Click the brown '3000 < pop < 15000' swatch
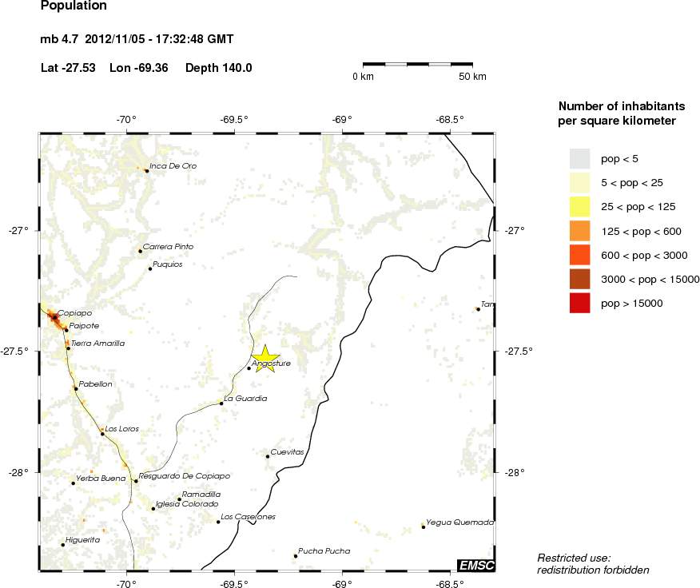Screen dimensions: 700x588 pyautogui.click(x=580, y=280)
